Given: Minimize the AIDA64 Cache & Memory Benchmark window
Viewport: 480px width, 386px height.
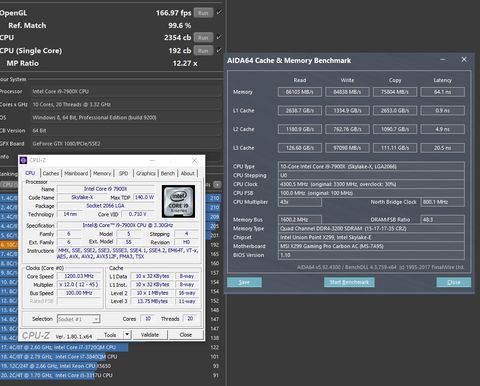Looking at the screenshot, I should (443, 60).
